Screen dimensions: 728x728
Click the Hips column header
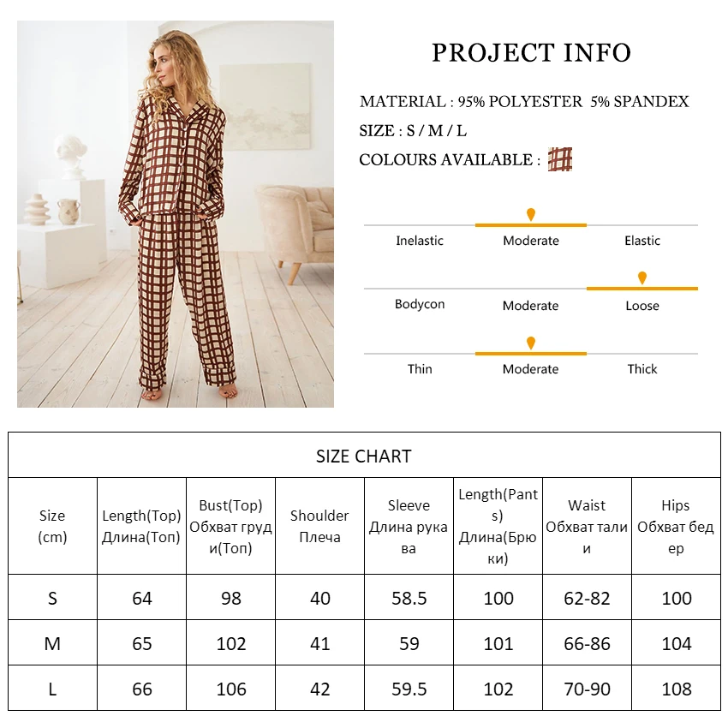coord(676,526)
